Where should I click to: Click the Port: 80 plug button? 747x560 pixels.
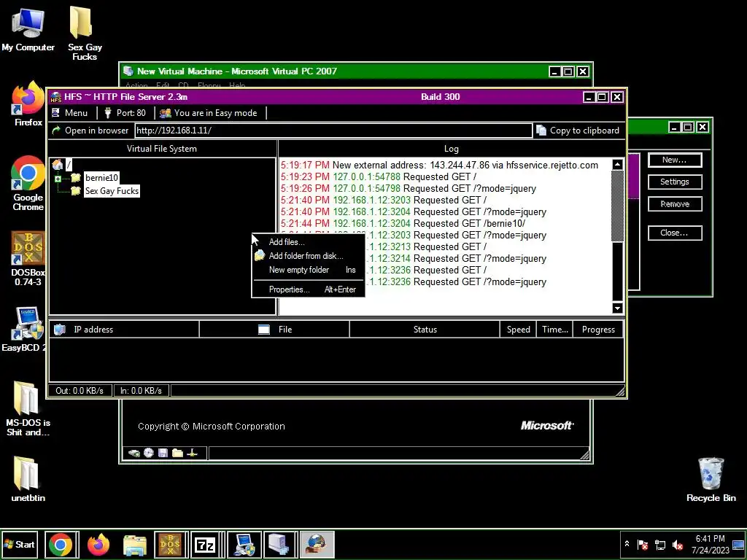pos(125,113)
